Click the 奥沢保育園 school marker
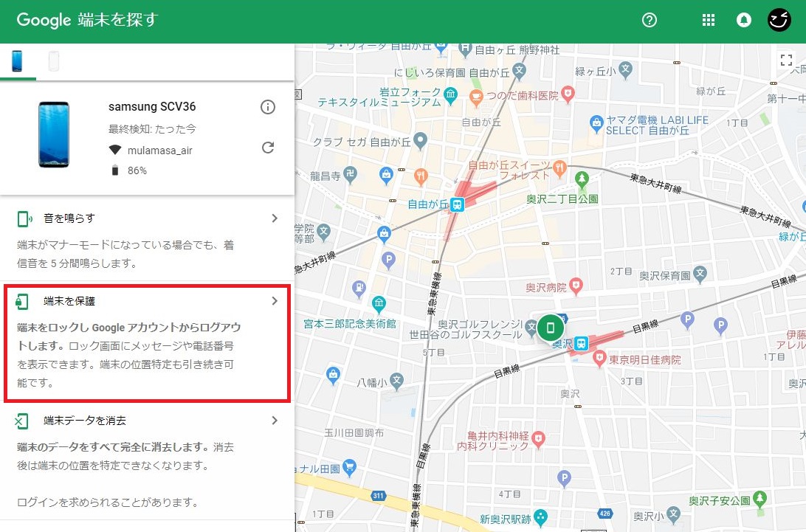 [x=700, y=274]
